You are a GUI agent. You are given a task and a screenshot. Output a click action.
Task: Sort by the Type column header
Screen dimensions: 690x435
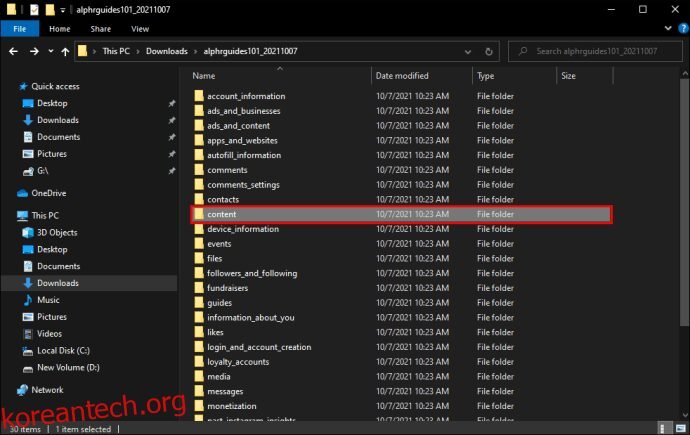[486, 76]
